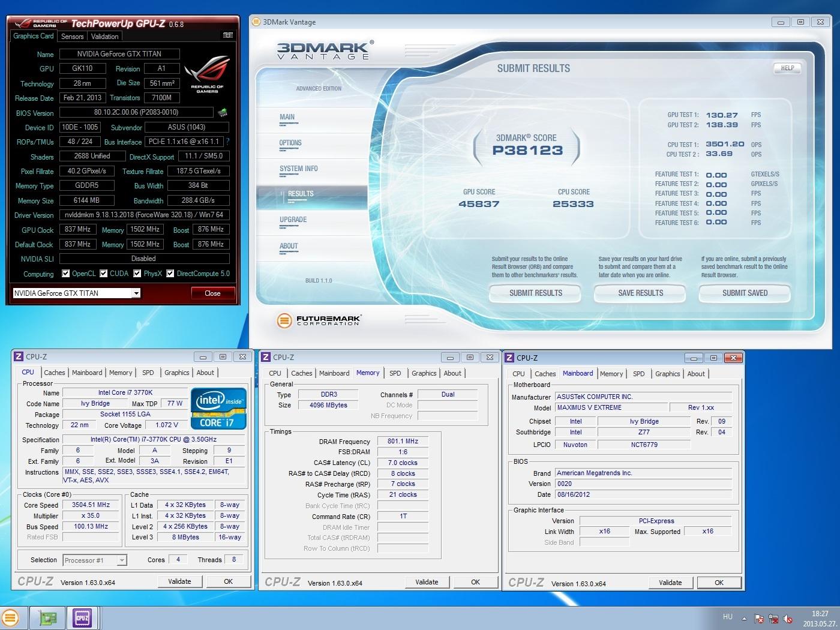
Task: Open the About tab in CPU-Z CPU window
Action: point(205,373)
